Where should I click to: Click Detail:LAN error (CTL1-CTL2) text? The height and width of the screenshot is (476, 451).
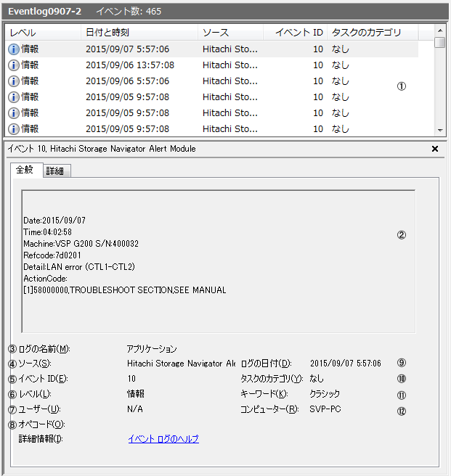(79, 267)
